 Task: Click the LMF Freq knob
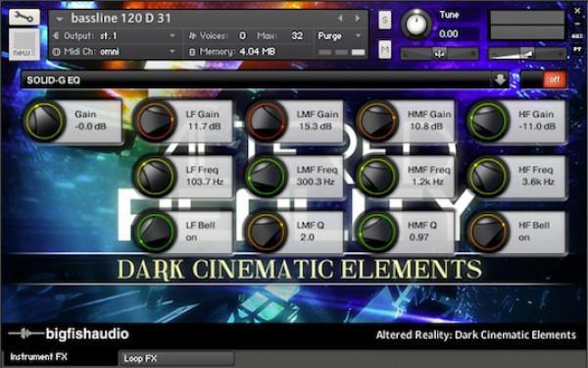(267, 177)
